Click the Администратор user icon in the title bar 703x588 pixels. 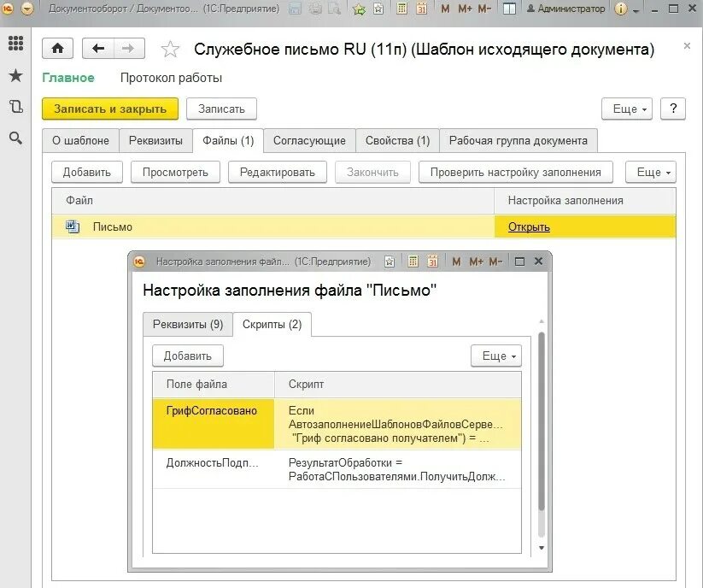pyautogui.click(x=530, y=9)
